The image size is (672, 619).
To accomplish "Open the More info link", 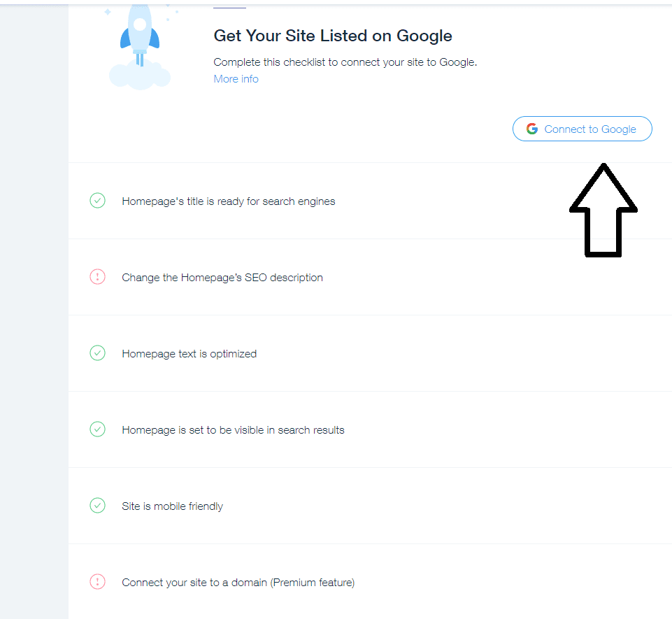I will tap(236, 79).
